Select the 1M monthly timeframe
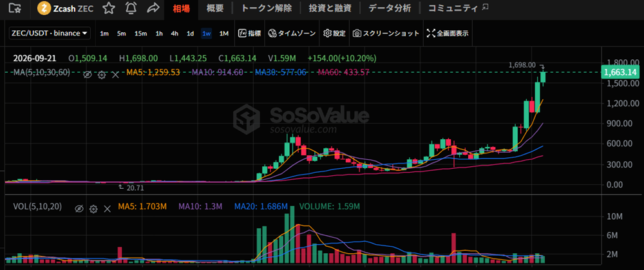The height and width of the screenshot is (270, 644). point(224,34)
